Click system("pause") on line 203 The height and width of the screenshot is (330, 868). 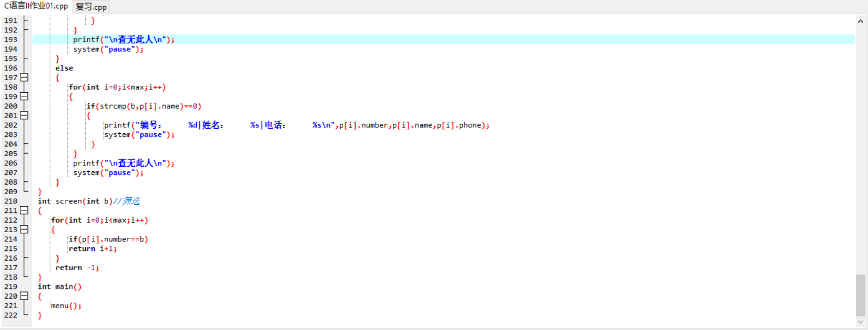coord(139,135)
